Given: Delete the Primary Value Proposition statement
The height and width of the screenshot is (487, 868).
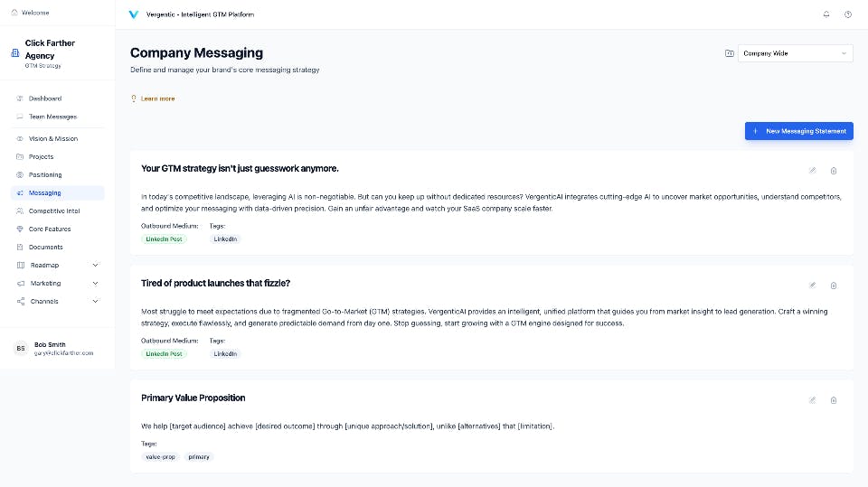Looking at the screenshot, I should pos(834,399).
